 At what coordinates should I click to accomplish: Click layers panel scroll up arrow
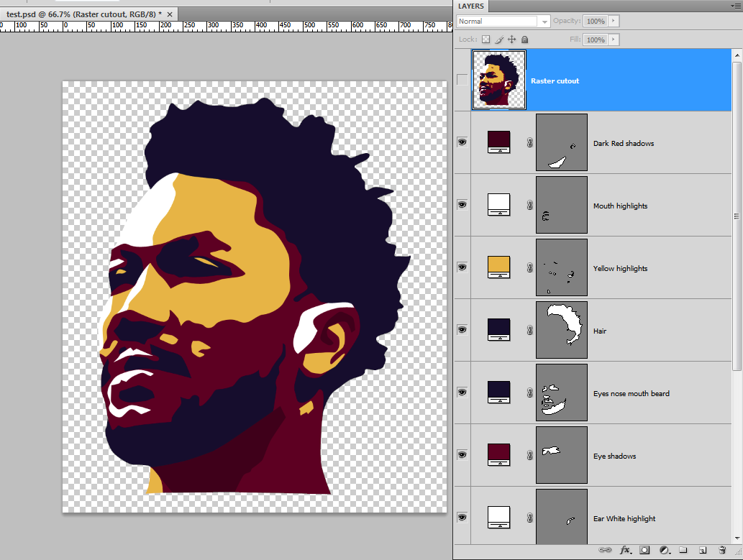tap(737, 55)
